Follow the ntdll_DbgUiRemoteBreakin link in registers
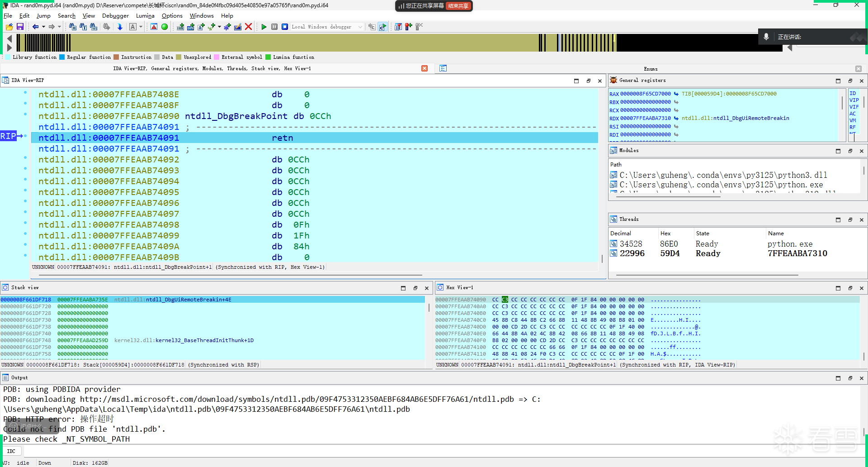This screenshot has height=467, width=868. point(736,119)
